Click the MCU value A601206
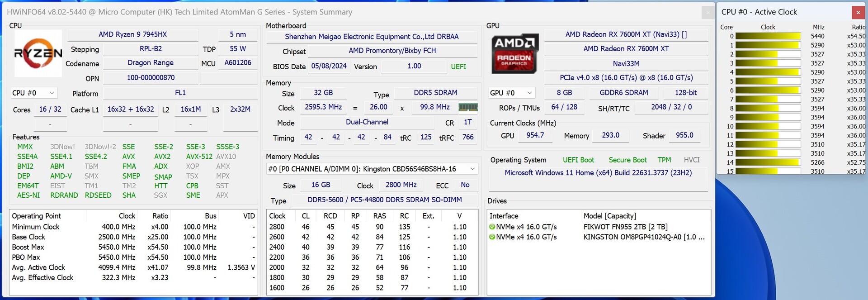The image size is (868, 300). point(238,63)
